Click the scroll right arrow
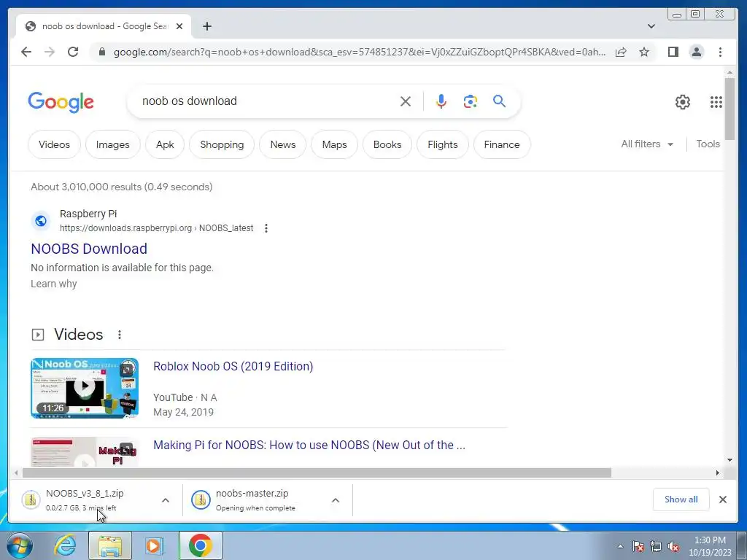Screen dimensions: 747x560 [718, 472]
